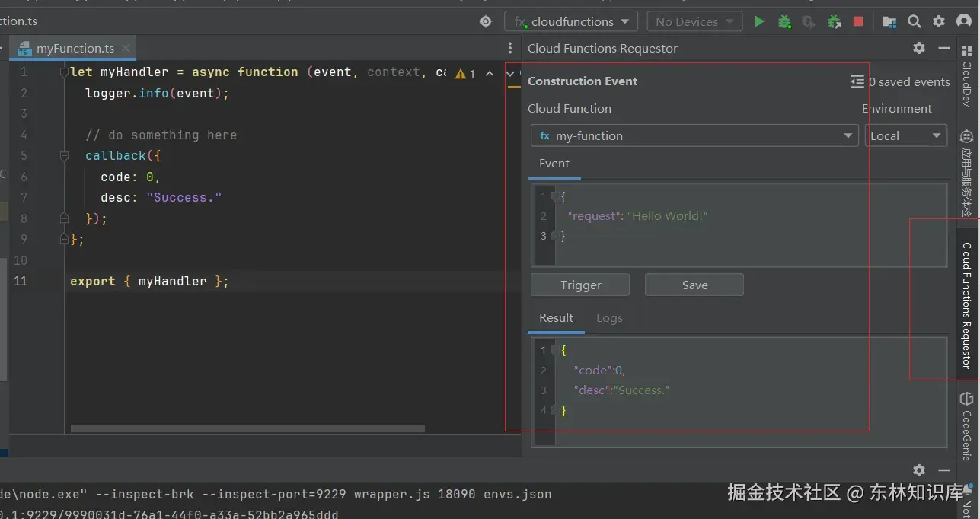Open IDE settings gear in top toolbar
Screen dimensions: 980x519
[939, 22]
